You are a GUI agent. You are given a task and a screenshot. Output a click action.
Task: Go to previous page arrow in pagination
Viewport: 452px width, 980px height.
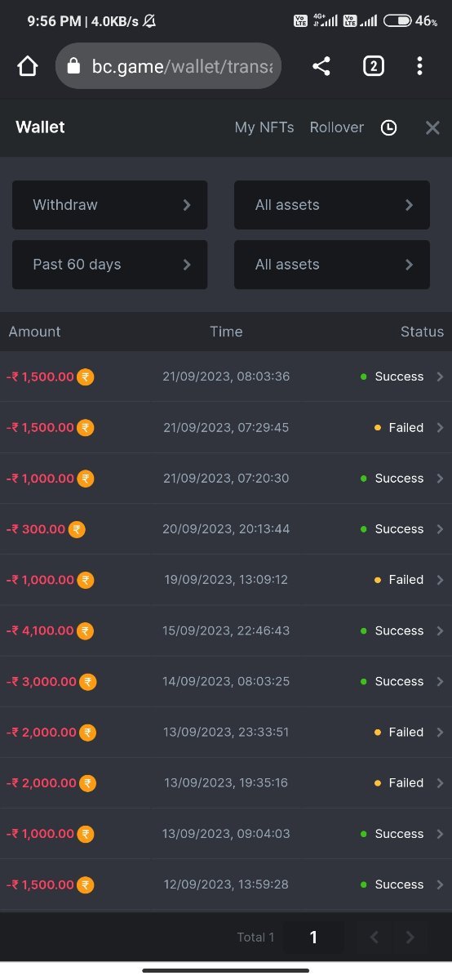click(374, 938)
